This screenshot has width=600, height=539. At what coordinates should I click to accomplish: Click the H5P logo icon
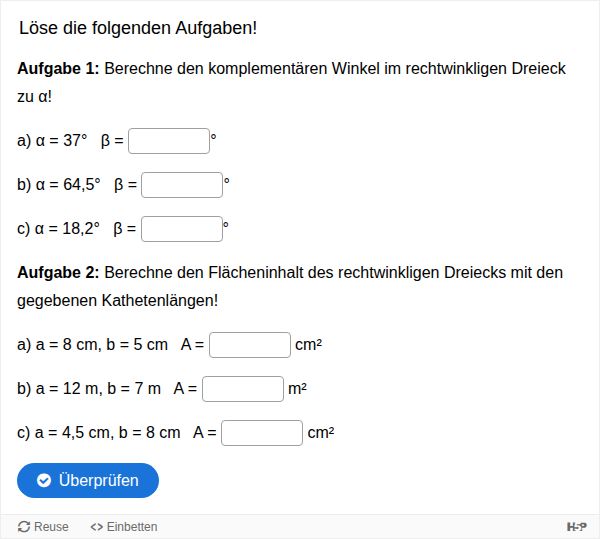[x=577, y=527]
